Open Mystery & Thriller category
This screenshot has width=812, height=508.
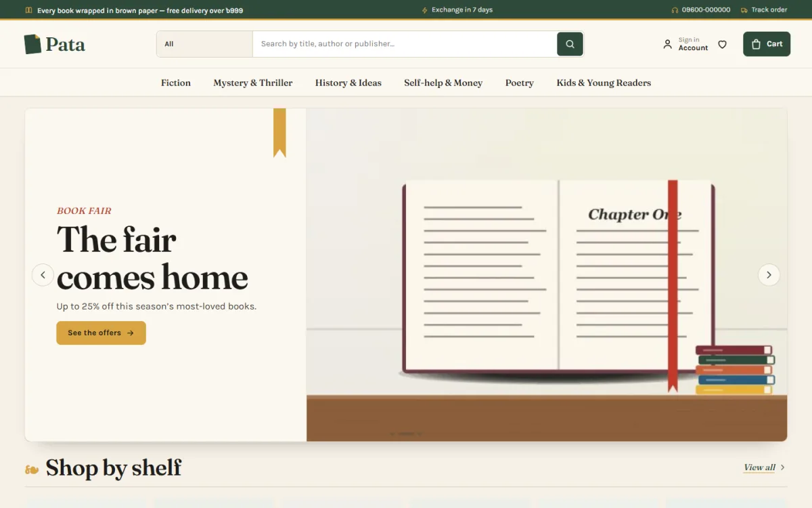coord(253,83)
